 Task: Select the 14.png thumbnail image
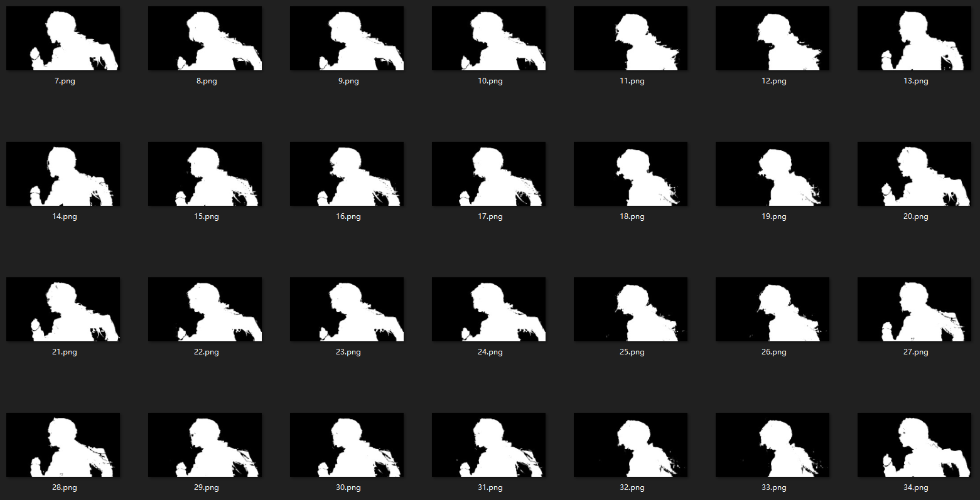coord(63,174)
